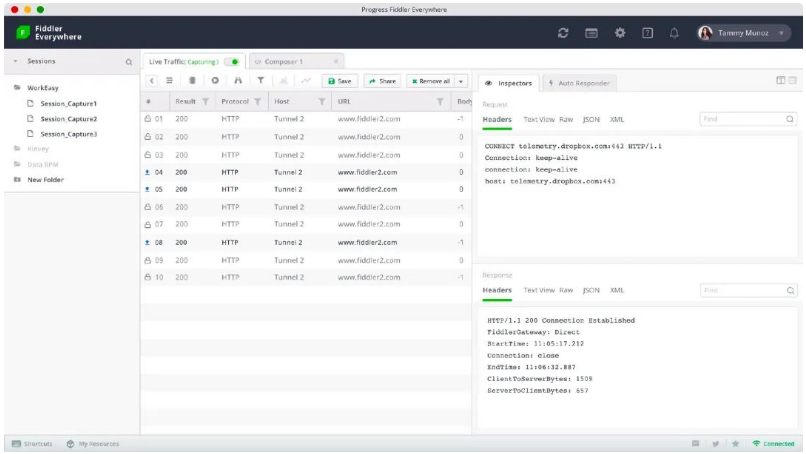Expand the Tammy Munoz account menu

(781, 33)
